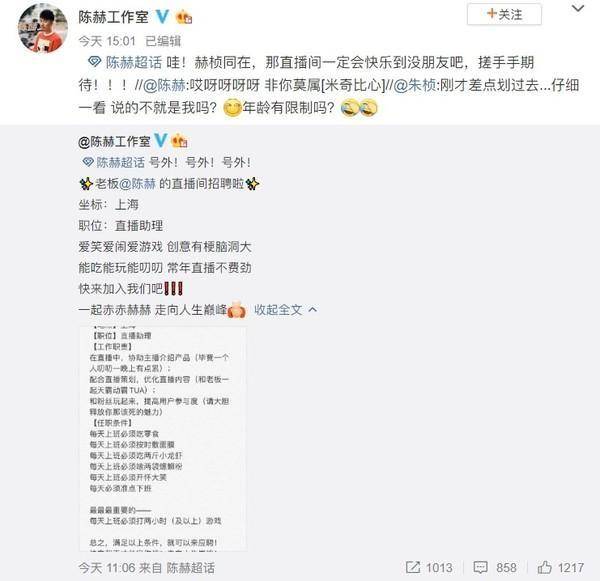The width and height of the screenshot is (600, 581).
Task: Click the diamond super-topic icon in top post
Action: tap(94, 62)
